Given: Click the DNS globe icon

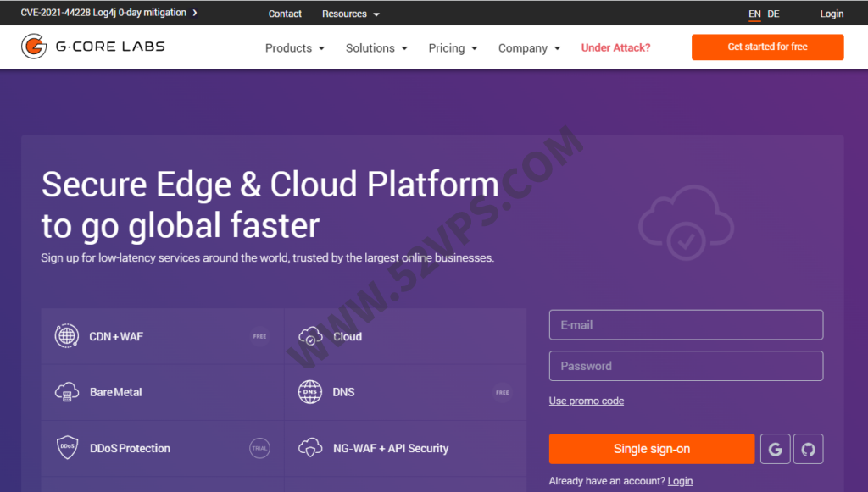Looking at the screenshot, I should click(310, 392).
